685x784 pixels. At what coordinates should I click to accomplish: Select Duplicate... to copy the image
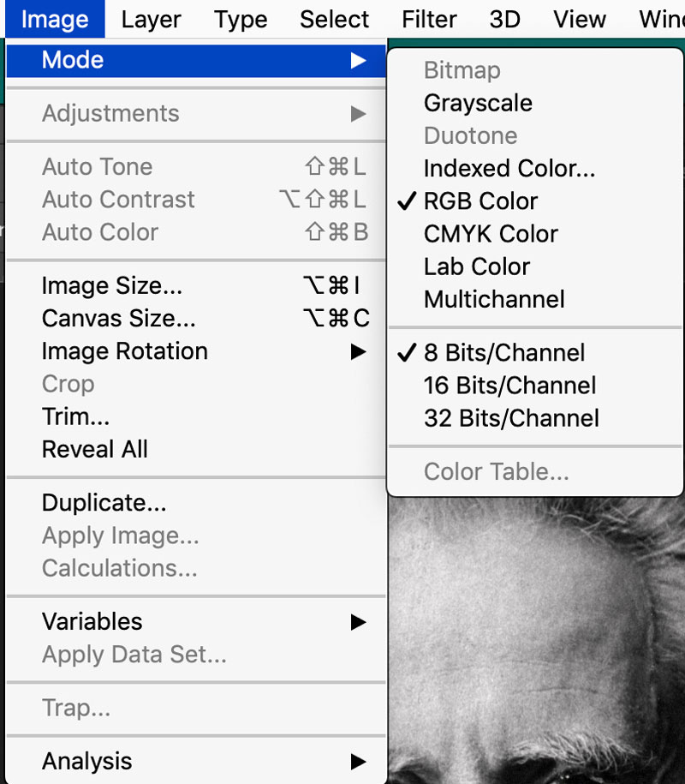coord(104,503)
